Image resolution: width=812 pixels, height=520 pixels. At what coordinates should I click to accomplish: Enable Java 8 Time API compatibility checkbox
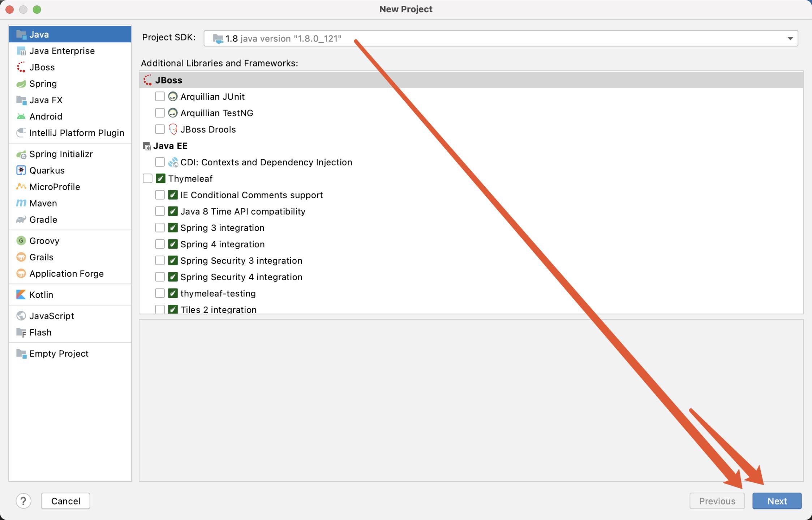pyautogui.click(x=160, y=211)
